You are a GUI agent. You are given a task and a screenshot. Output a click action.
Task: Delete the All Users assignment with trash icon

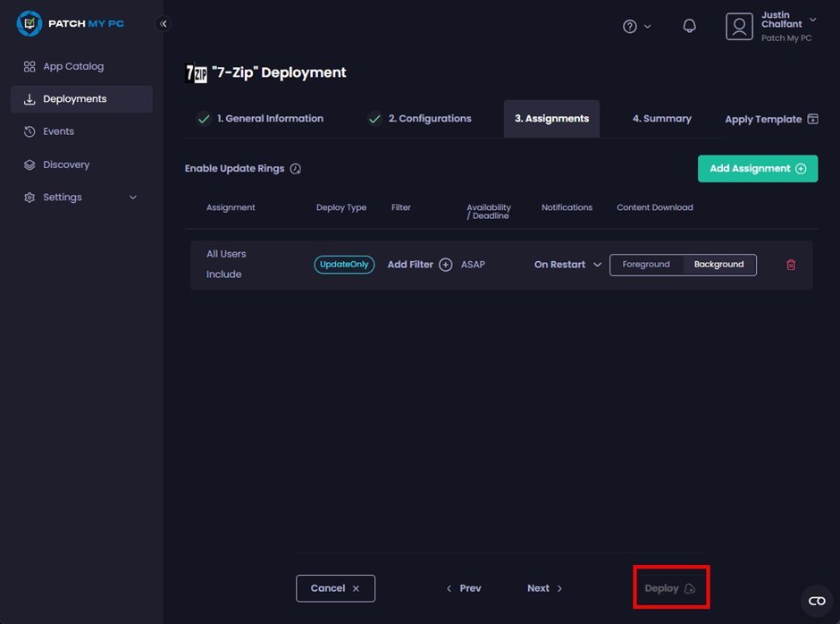coord(790,265)
